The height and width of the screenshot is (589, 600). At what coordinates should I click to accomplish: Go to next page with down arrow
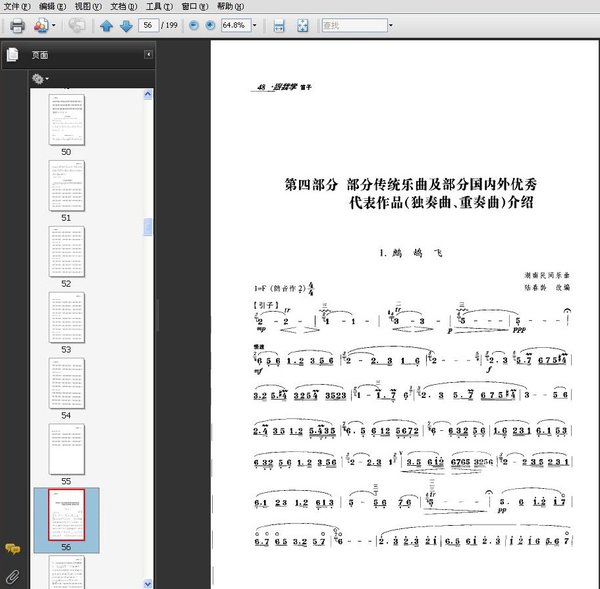[126, 26]
